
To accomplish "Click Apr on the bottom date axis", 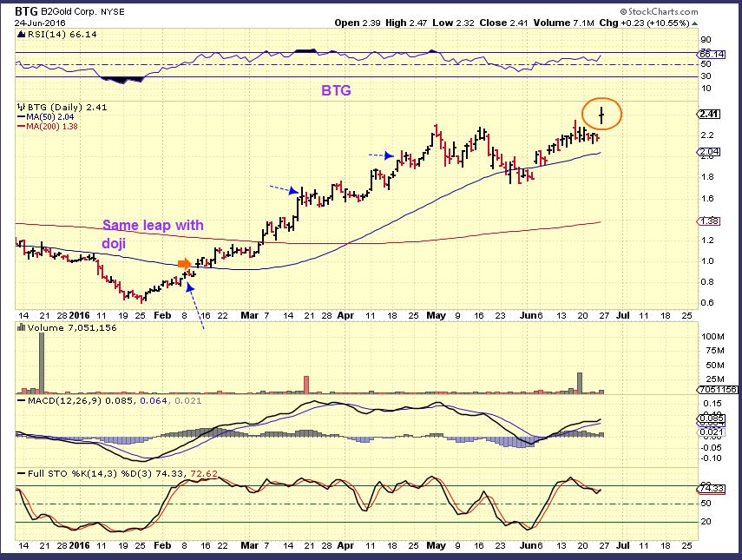I will tap(345, 545).
